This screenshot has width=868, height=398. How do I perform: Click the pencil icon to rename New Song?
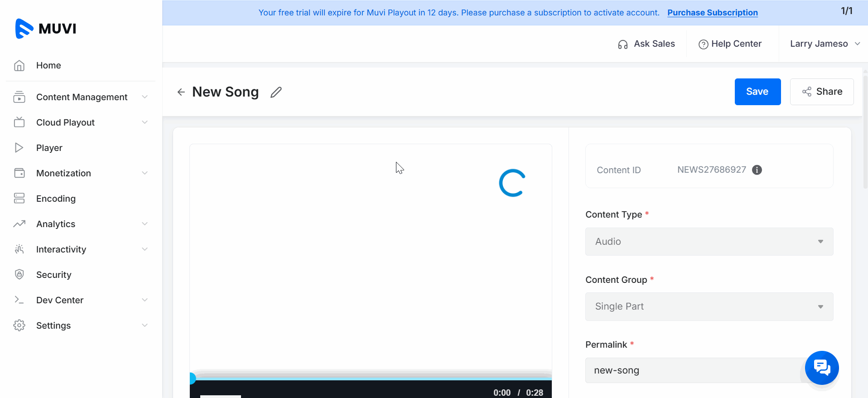pyautogui.click(x=276, y=92)
